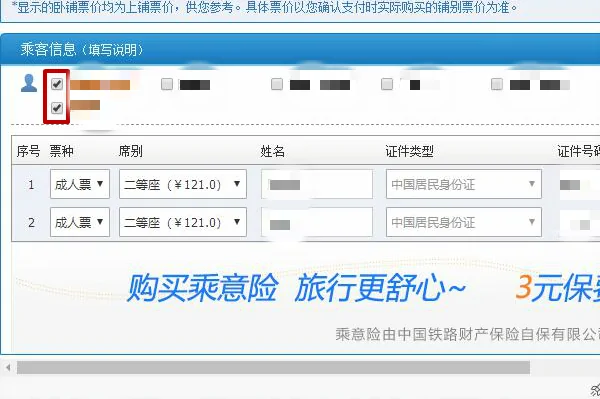600x399 pixels.
Task: Click the scrollbar left arrow
Action: (x=8, y=368)
